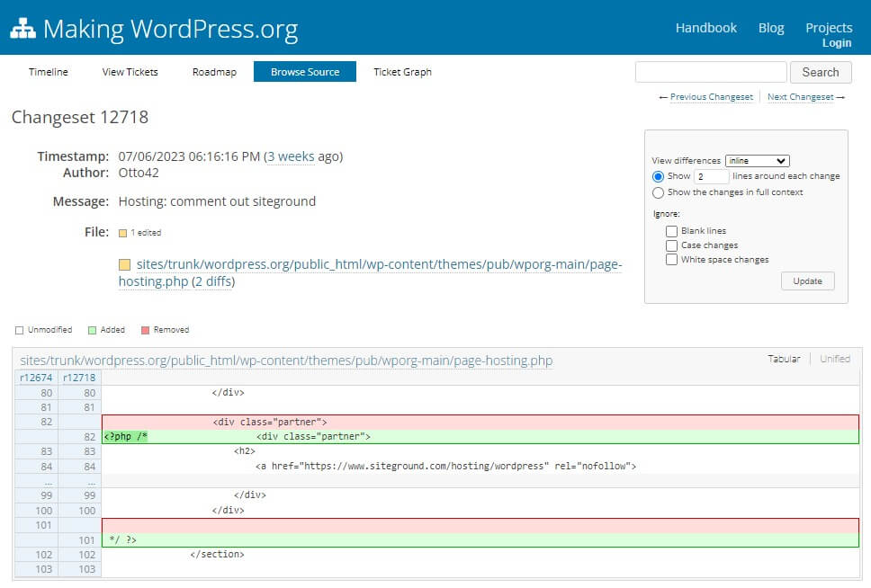The height and width of the screenshot is (588, 871).
Task: Click the Making WordPress.org title
Action: [x=171, y=29]
